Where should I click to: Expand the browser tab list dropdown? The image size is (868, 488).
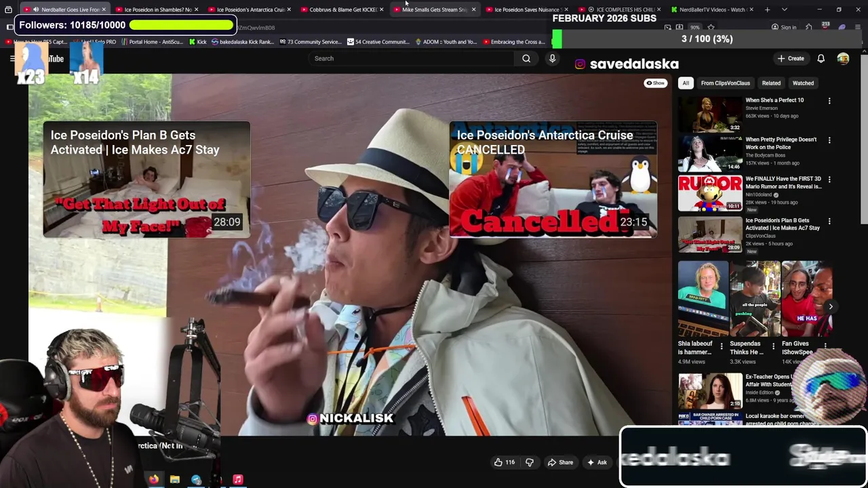click(x=784, y=9)
